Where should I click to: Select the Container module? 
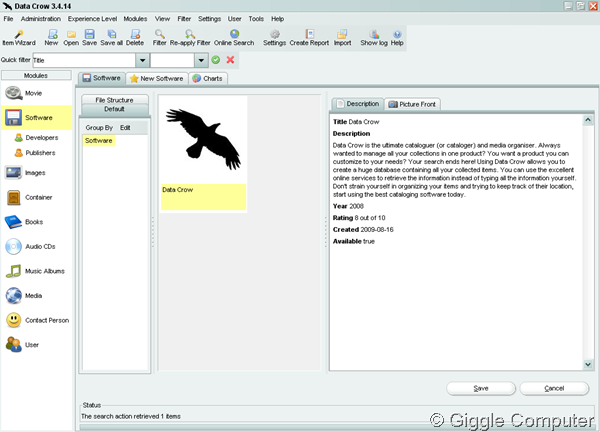(36, 197)
